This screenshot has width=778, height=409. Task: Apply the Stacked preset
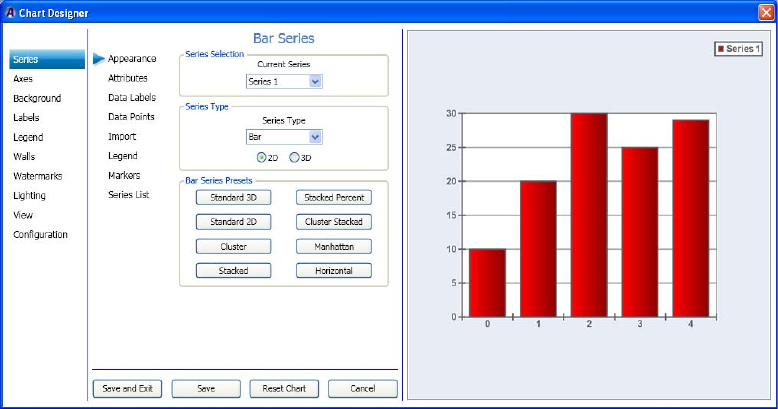[x=234, y=271]
